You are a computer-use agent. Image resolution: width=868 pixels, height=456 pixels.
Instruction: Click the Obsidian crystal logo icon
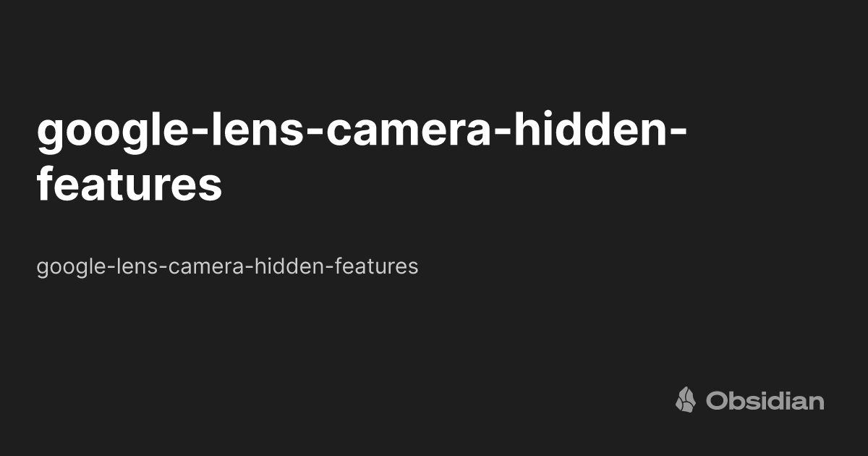686,400
